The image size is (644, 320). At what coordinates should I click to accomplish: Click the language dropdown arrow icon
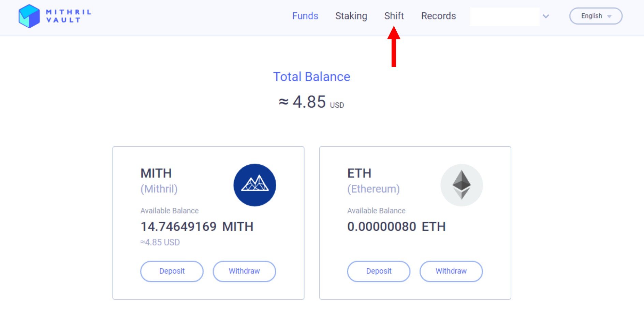(609, 16)
